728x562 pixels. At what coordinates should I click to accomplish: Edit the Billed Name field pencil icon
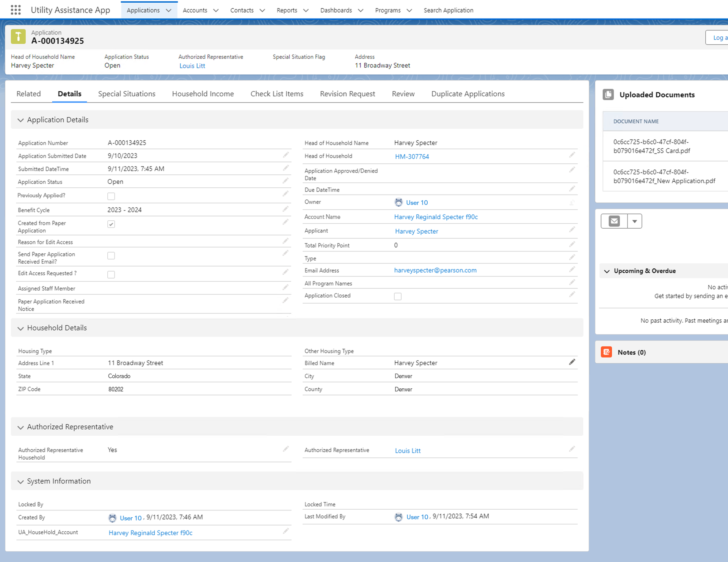[x=572, y=362]
